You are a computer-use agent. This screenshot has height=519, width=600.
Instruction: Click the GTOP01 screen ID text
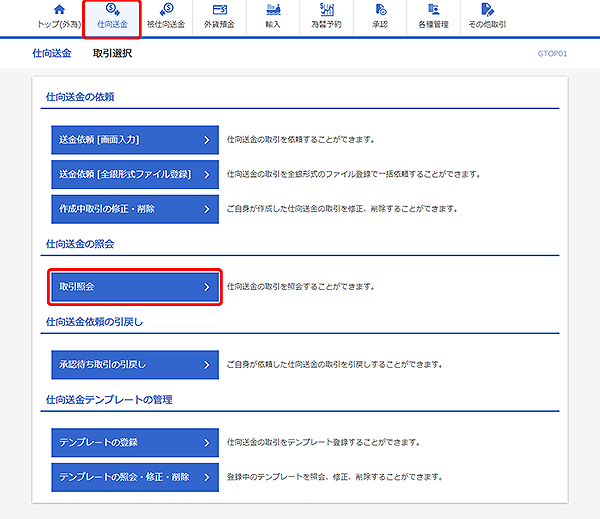[552, 54]
